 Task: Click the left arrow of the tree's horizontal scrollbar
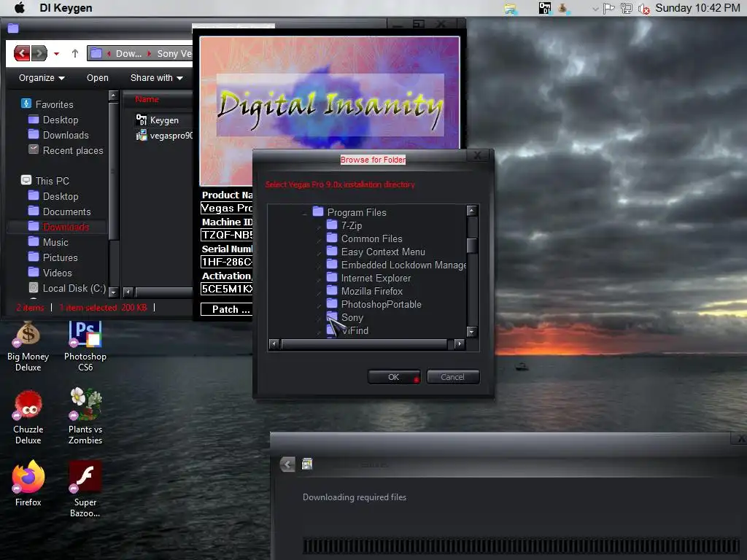click(274, 344)
